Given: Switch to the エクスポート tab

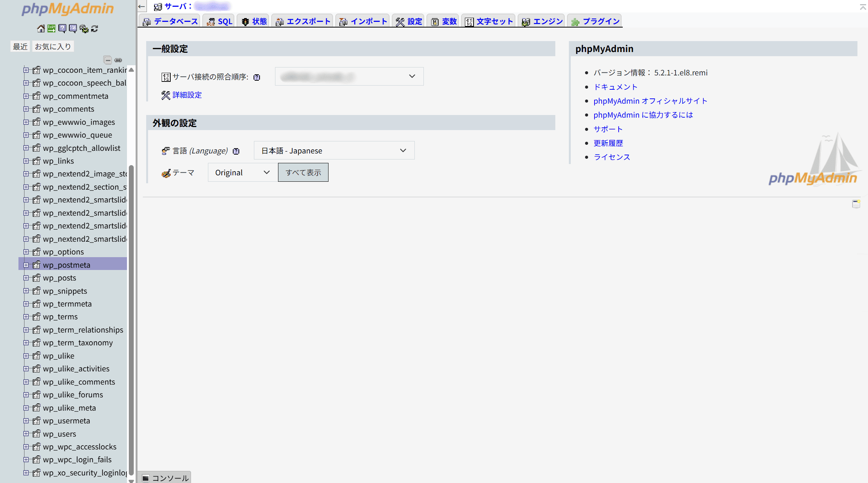Looking at the screenshot, I should pyautogui.click(x=303, y=21).
